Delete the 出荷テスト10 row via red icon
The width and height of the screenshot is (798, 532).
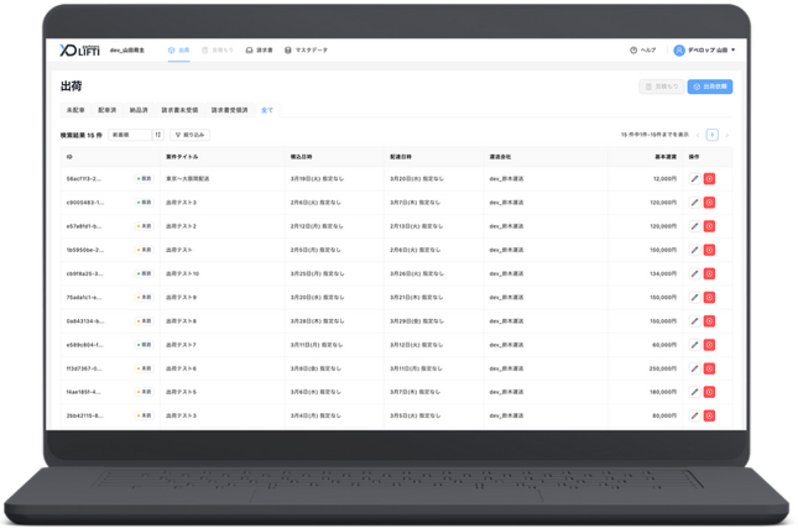point(709,273)
